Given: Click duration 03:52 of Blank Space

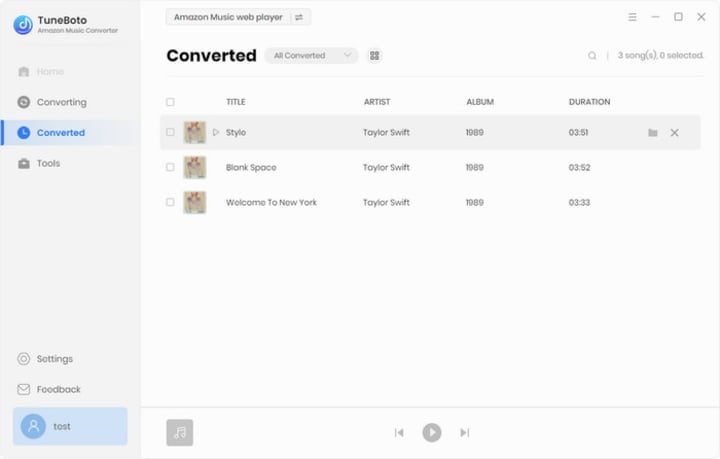Looking at the screenshot, I should tap(579, 168).
